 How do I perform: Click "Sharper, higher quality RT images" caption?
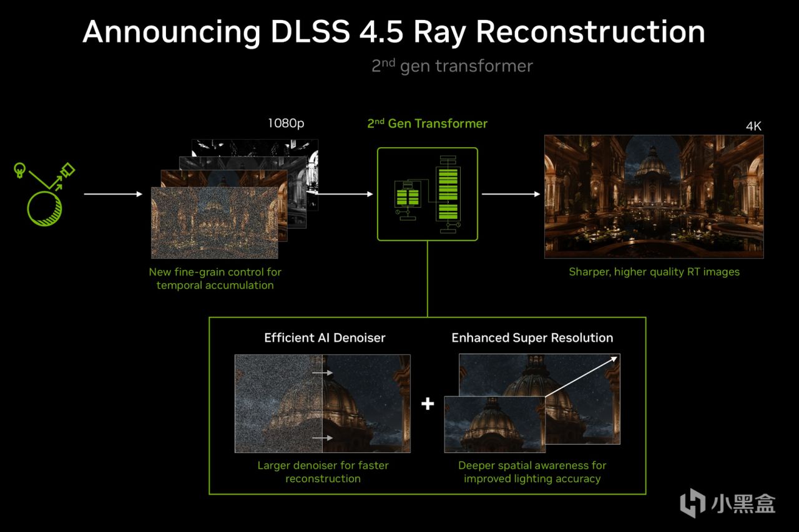654,272
